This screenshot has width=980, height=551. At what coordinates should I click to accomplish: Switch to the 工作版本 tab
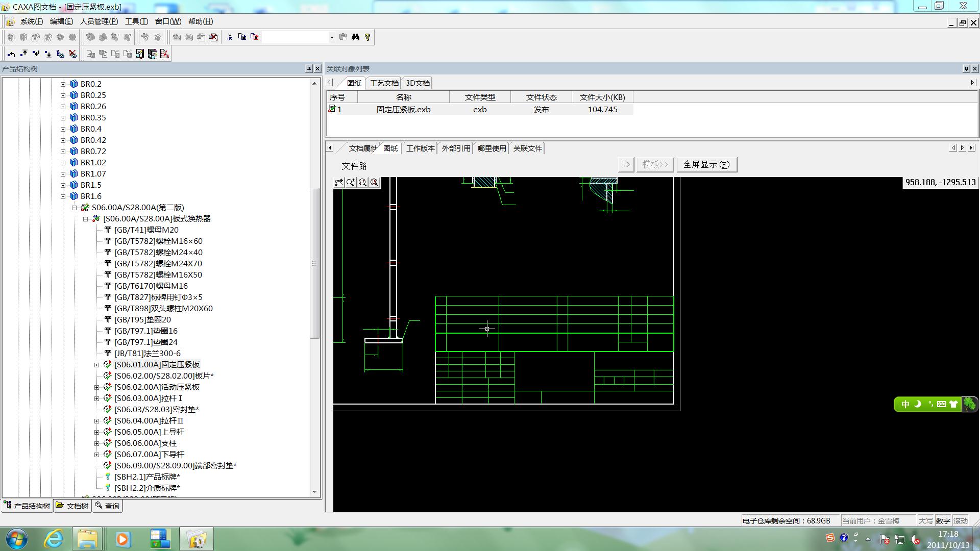[420, 148]
